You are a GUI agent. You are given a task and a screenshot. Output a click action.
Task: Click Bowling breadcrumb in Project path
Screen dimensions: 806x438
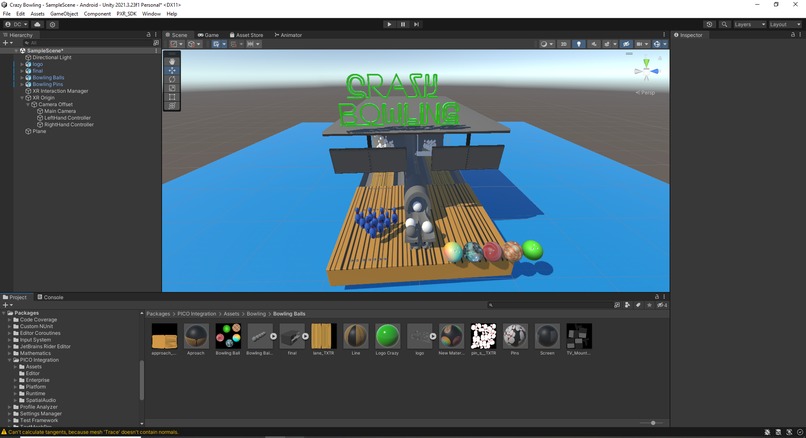(x=256, y=314)
